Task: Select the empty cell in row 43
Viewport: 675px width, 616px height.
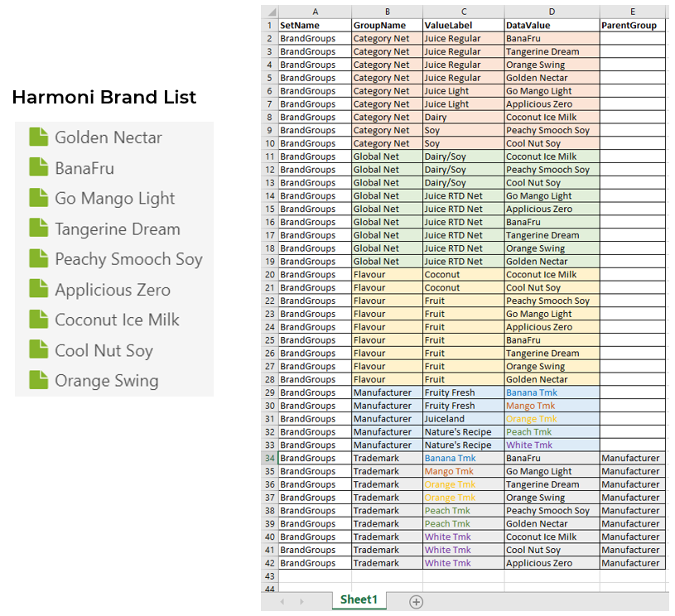Action: (315, 575)
